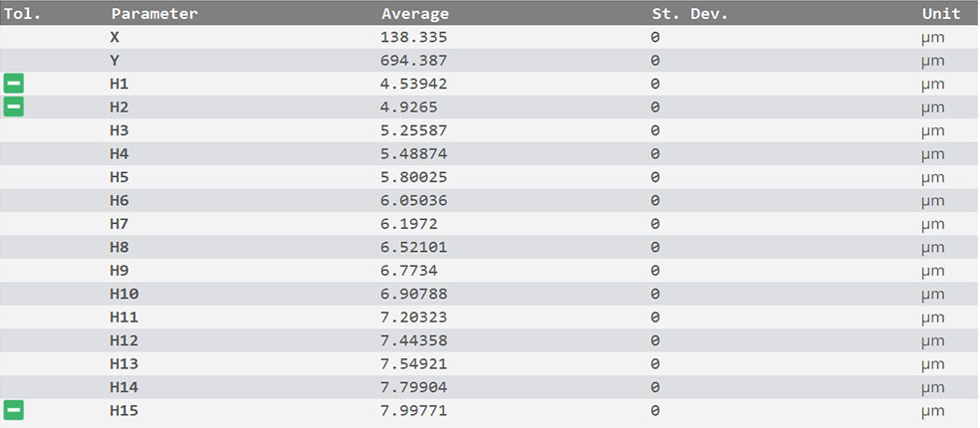The image size is (980, 428).
Task: Click average value 5.48874
Action: [413, 153]
